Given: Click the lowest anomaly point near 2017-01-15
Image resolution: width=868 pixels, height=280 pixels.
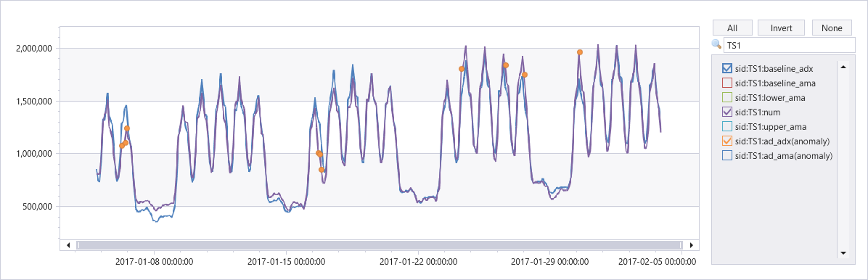Looking at the screenshot, I should (321, 169).
